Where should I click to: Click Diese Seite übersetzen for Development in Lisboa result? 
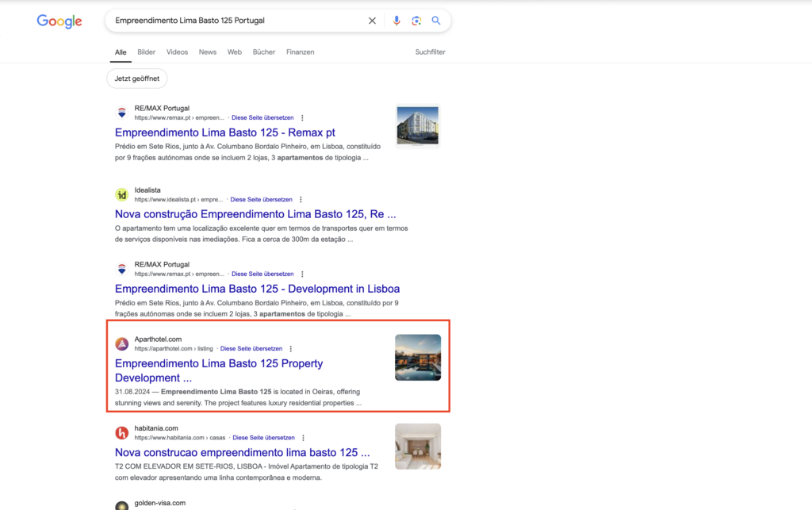(x=262, y=274)
